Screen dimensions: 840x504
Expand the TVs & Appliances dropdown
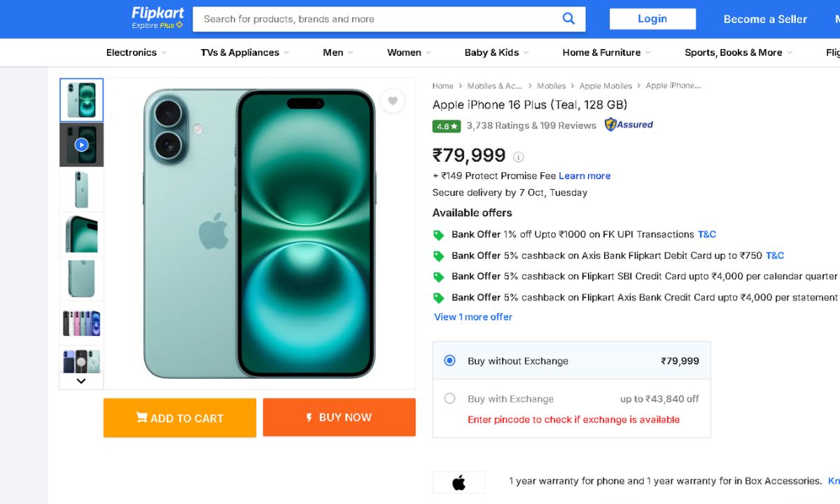[244, 52]
